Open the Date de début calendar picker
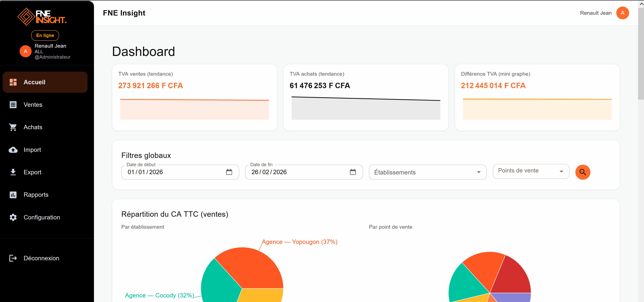The image size is (644, 302). (229, 172)
